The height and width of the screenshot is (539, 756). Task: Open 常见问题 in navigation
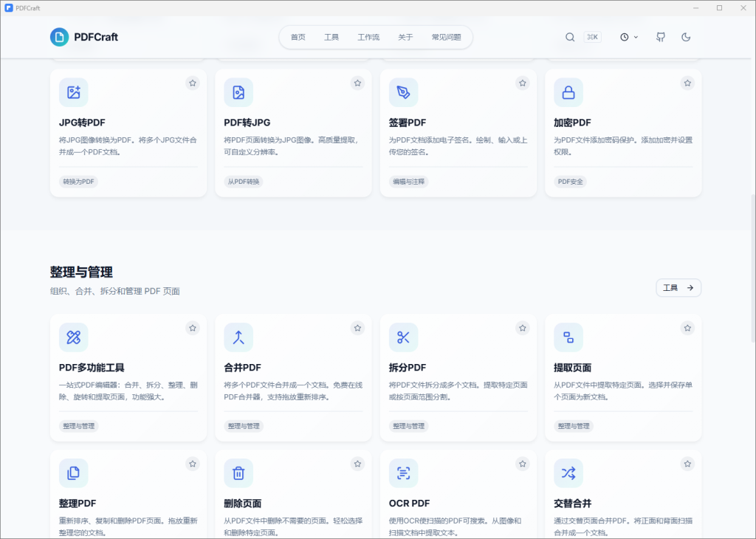coord(446,37)
